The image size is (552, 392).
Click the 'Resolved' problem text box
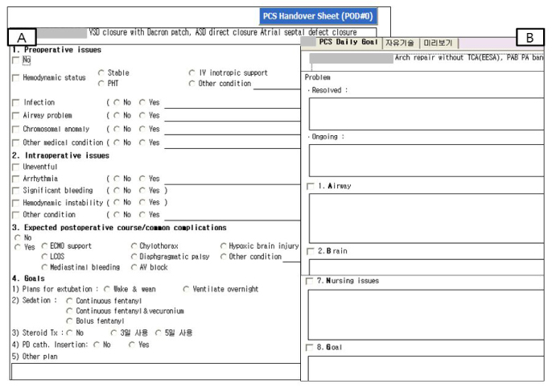click(426, 114)
